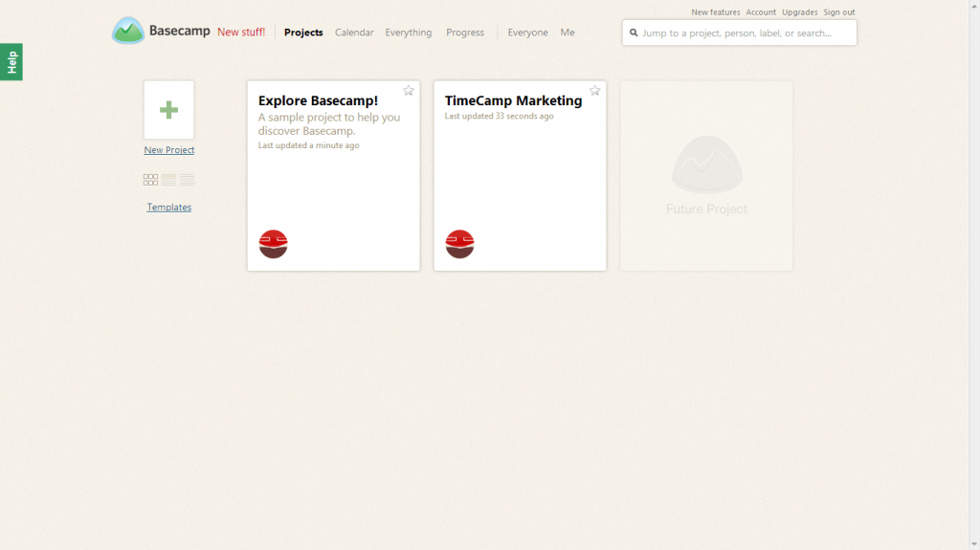The height and width of the screenshot is (550, 980).
Task: Open the Templates link
Action: (169, 208)
